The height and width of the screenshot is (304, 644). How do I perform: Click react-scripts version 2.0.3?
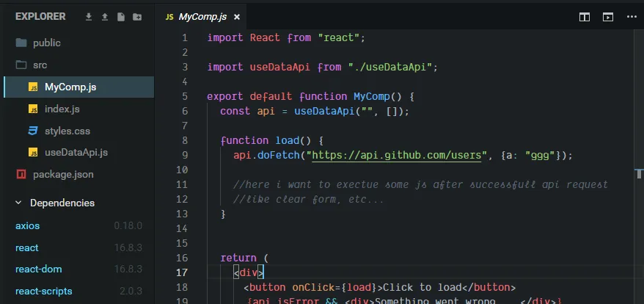[131, 292]
